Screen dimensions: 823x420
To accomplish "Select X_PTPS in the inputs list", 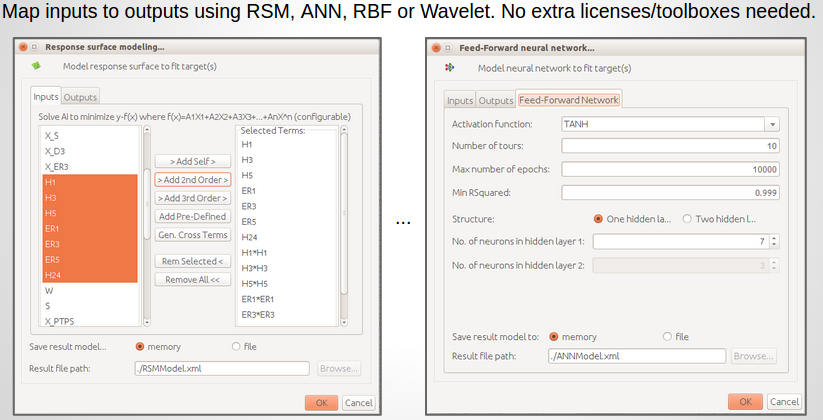I will click(60, 321).
